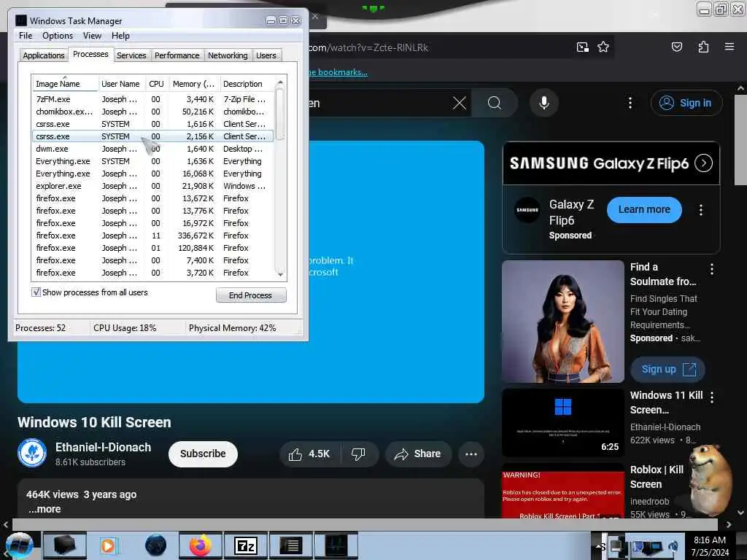Open YouTube settings three-dot menu near Sign in
Viewport: 747px width, 560px height.
630,103
